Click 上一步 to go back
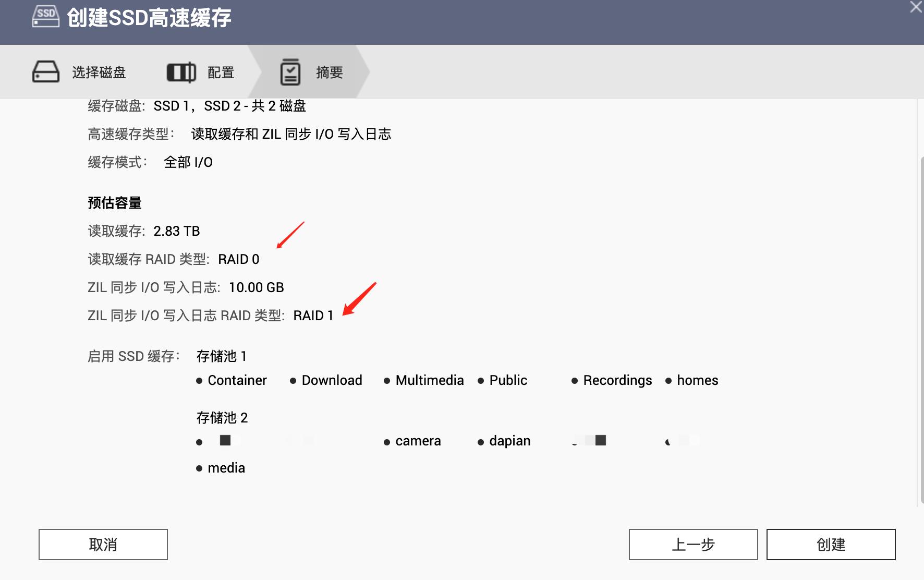The image size is (924, 580). [692, 544]
